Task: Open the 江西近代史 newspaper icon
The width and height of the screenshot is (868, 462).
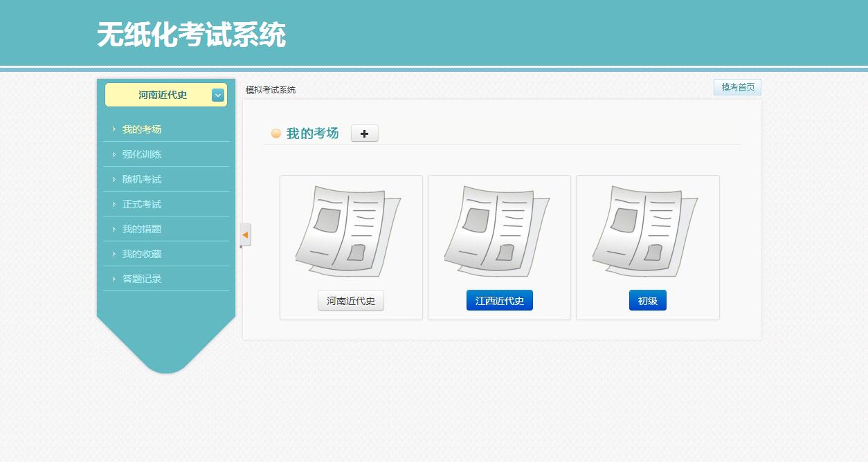Action: (497, 231)
